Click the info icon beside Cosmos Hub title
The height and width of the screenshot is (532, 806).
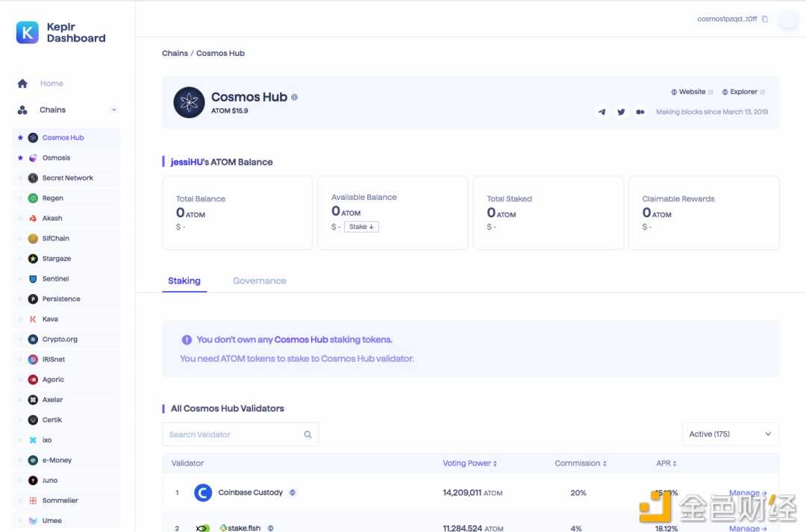coord(295,97)
